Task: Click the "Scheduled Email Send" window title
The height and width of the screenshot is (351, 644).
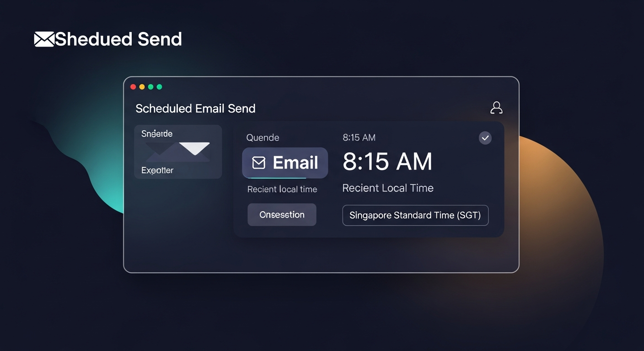Action: pos(195,108)
